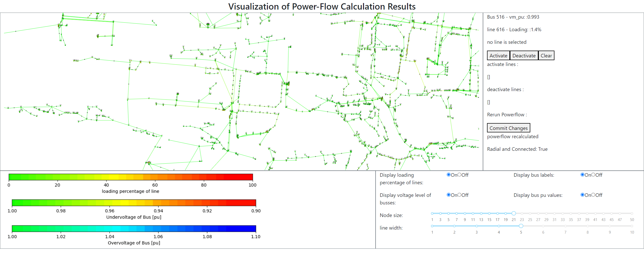
Task: Click the 'line width:' label
Action: click(x=391, y=228)
